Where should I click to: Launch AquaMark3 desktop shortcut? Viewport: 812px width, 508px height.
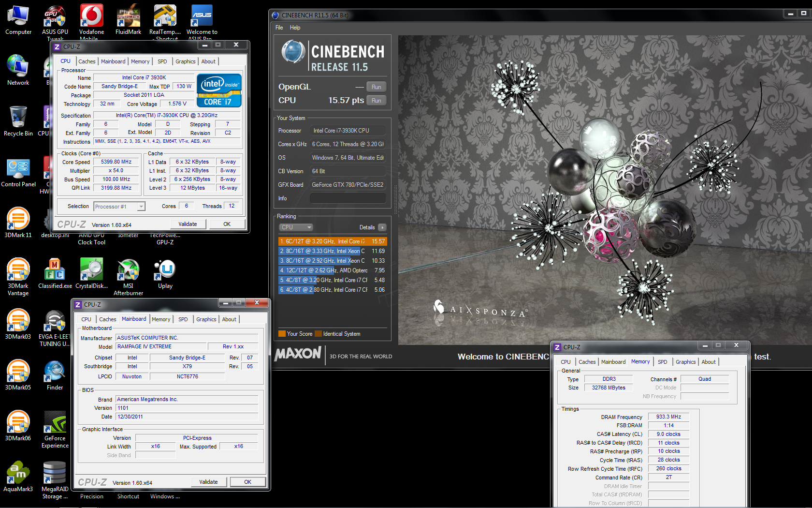18,477
